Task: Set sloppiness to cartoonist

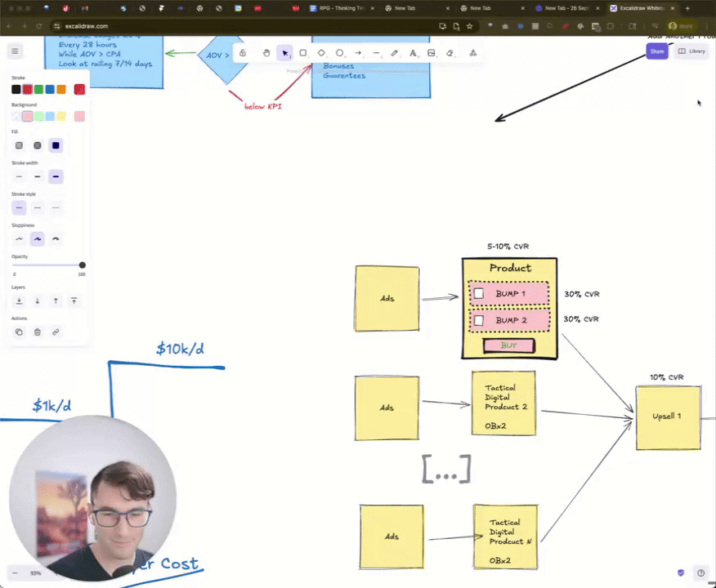Action: click(x=56, y=238)
